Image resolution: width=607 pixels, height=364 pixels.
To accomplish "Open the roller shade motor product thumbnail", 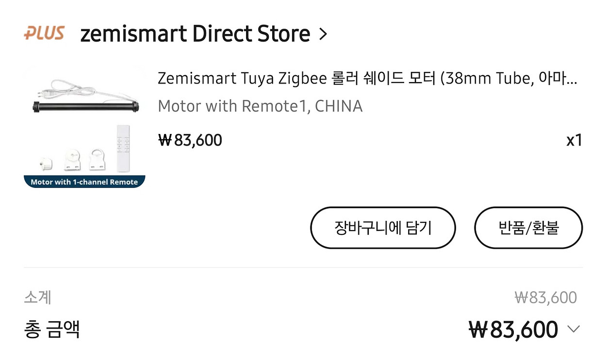I will pyautogui.click(x=84, y=128).
